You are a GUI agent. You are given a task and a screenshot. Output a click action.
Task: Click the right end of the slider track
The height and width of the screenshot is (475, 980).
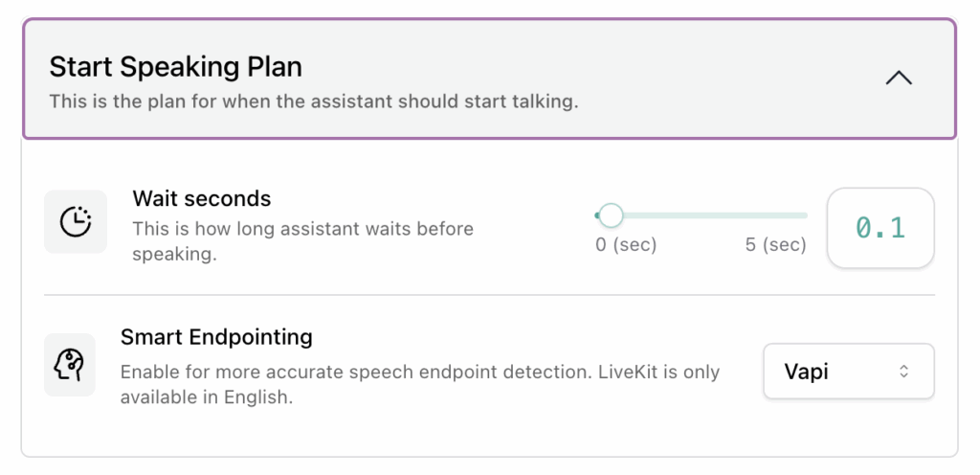coord(805,215)
